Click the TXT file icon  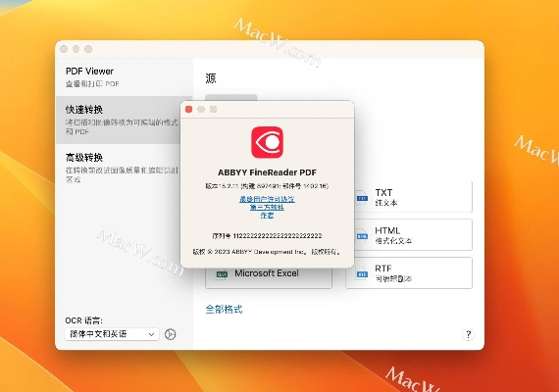[362, 198]
